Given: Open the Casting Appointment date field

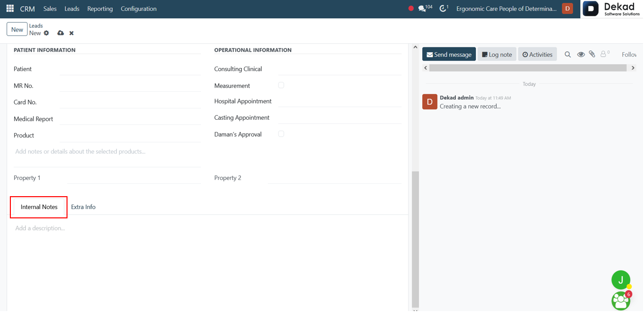Looking at the screenshot, I should pyautogui.click(x=340, y=118).
